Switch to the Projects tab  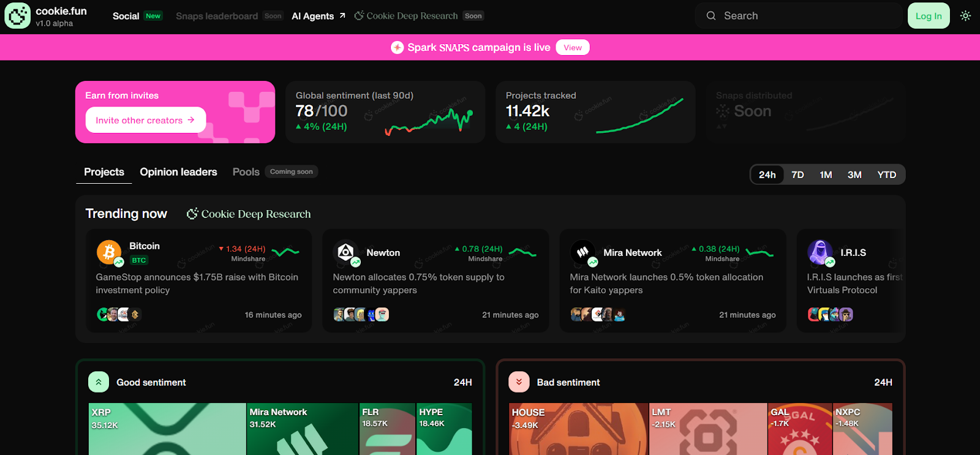tap(104, 172)
